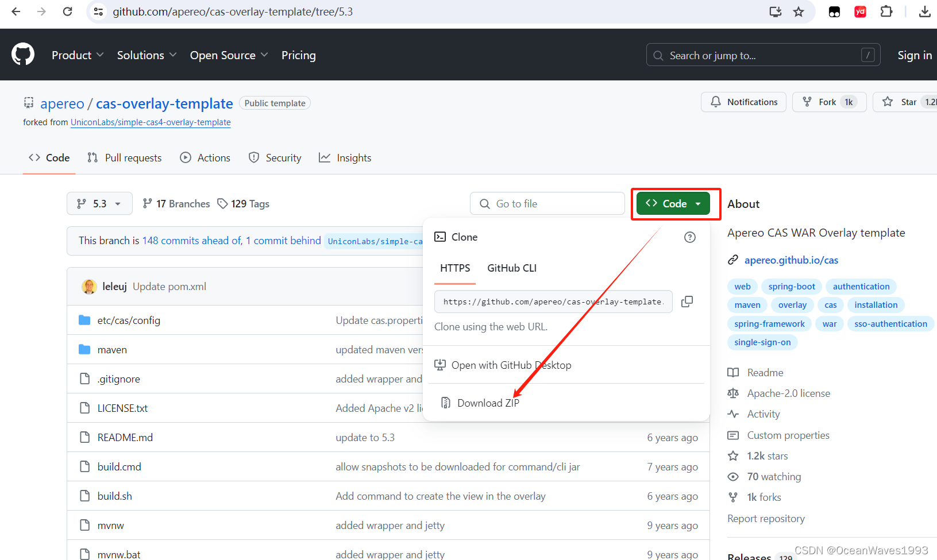
Task: Toggle the green Code dropdown button
Action: [673, 203]
